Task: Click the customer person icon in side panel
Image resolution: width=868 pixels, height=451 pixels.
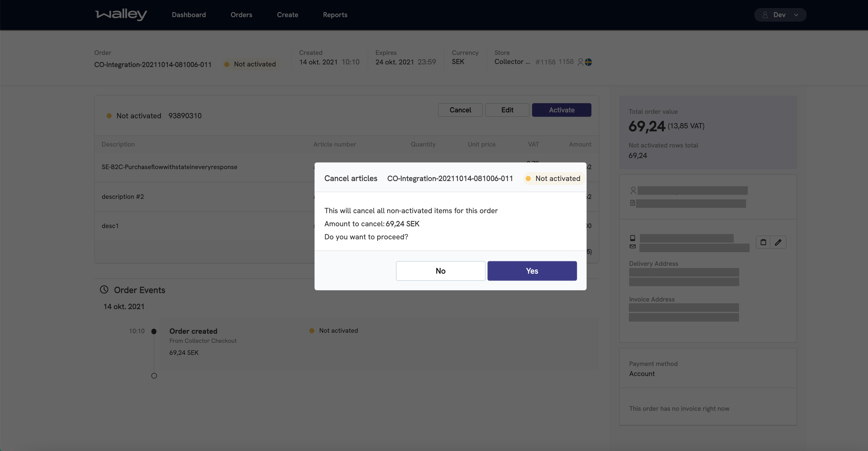Action: 633,191
